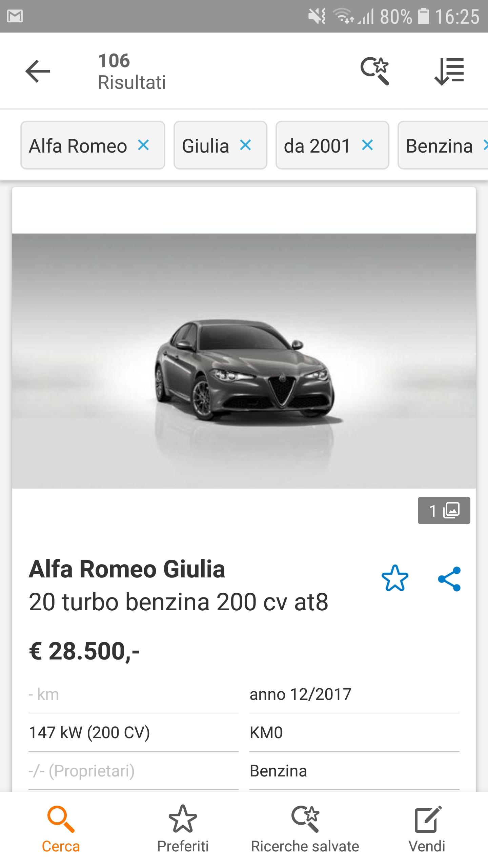The width and height of the screenshot is (488, 868).
Task: Switch to the Cerca tab
Action: pos(61,830)
